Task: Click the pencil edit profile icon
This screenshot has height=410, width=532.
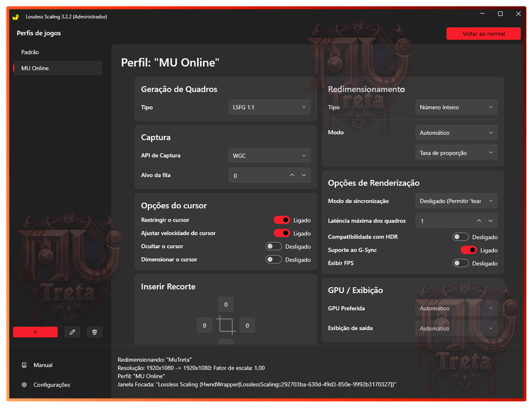Action: tap(72, 332)
